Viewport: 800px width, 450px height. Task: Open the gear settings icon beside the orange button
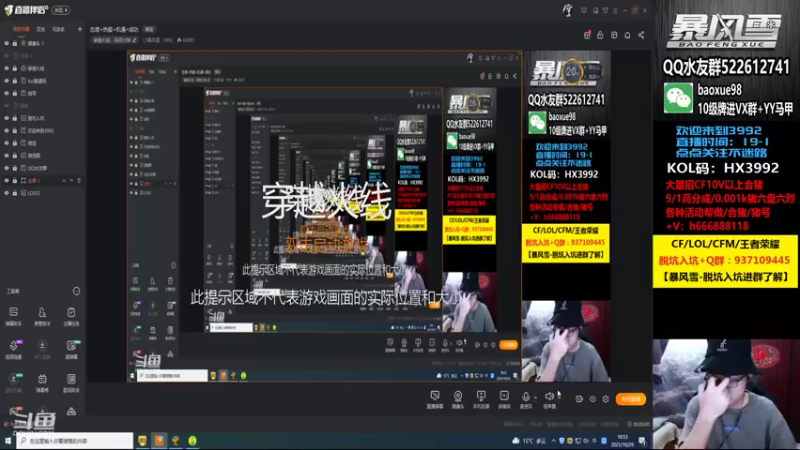[x=606, y=399]
